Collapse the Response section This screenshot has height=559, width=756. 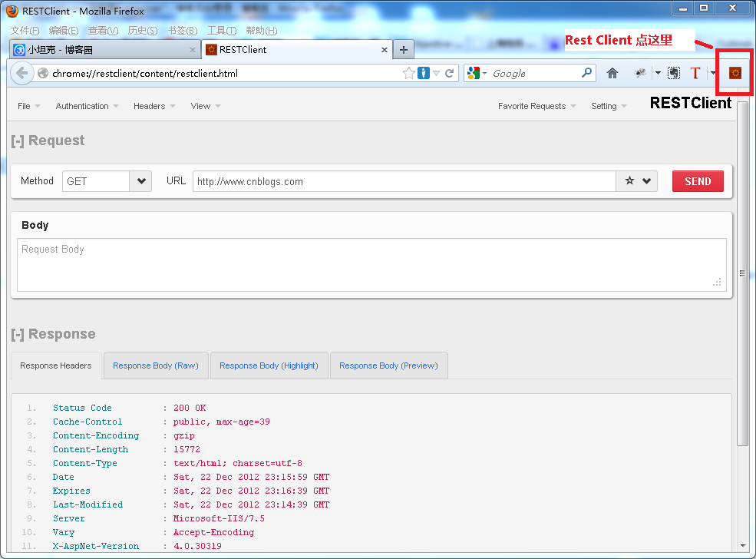coord(17,334)
